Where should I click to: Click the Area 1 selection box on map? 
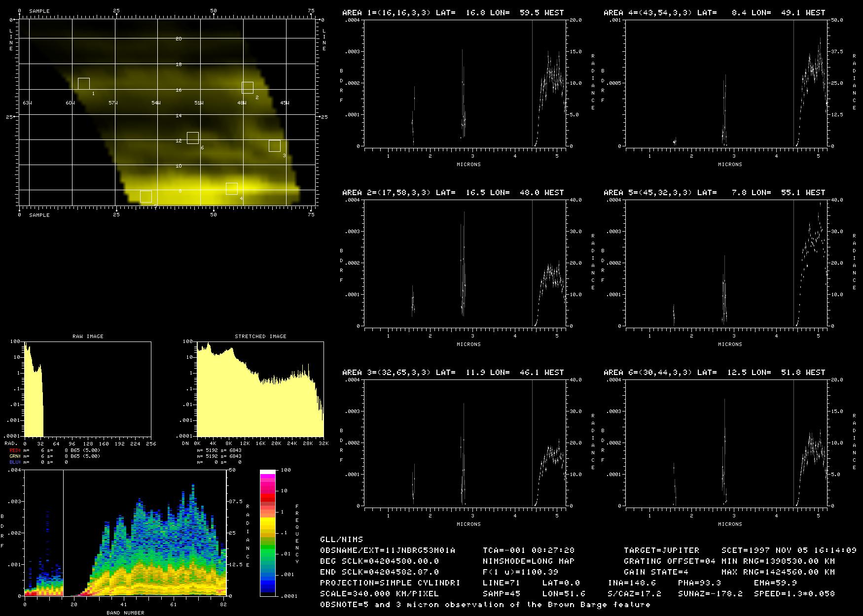84,84
